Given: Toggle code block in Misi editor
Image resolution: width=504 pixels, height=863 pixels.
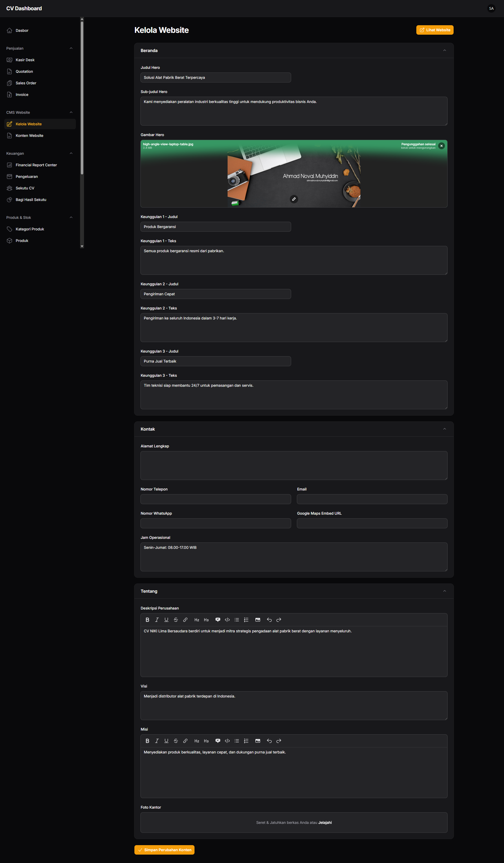Looking at the screenshot, I should coord(227,741).
